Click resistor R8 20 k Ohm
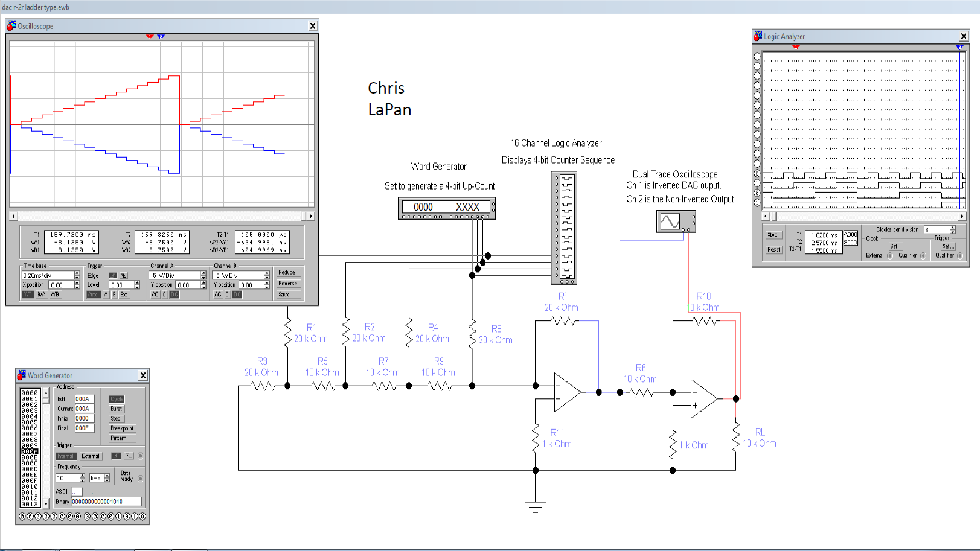This screenshot has width=980, height=551. coord(472,333)
